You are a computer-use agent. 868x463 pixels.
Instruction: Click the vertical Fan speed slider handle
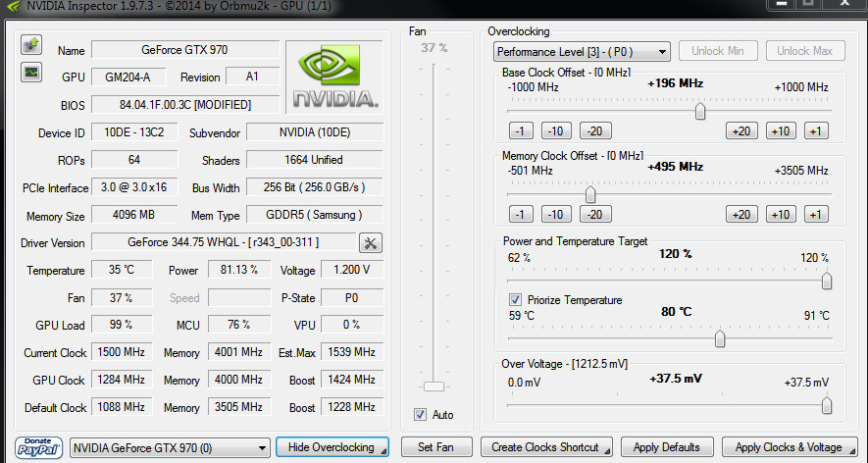tap(434, 386)
